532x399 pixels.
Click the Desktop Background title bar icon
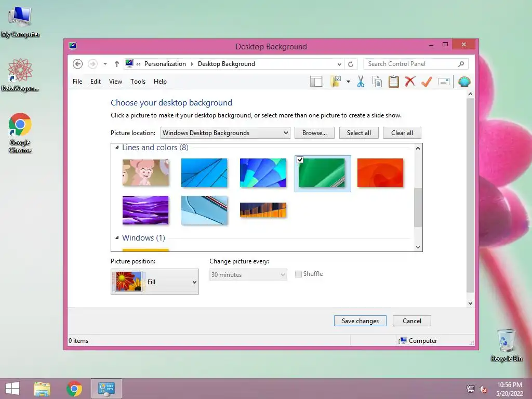(x=73, y=46)
